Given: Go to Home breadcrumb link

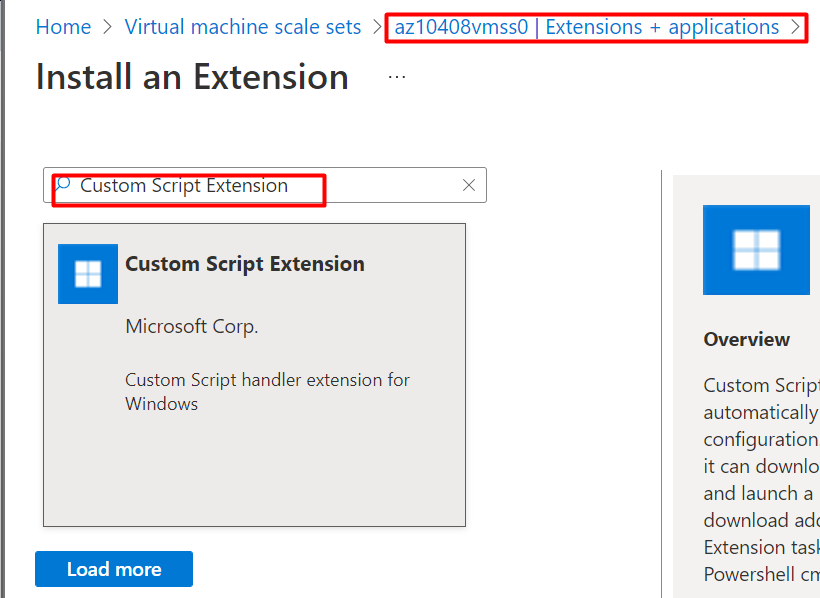Looking at the screenshot, I should click(63, 27).
